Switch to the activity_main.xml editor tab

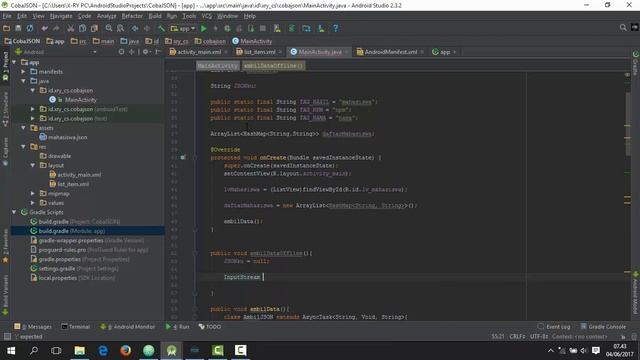(x=198, y=52)
